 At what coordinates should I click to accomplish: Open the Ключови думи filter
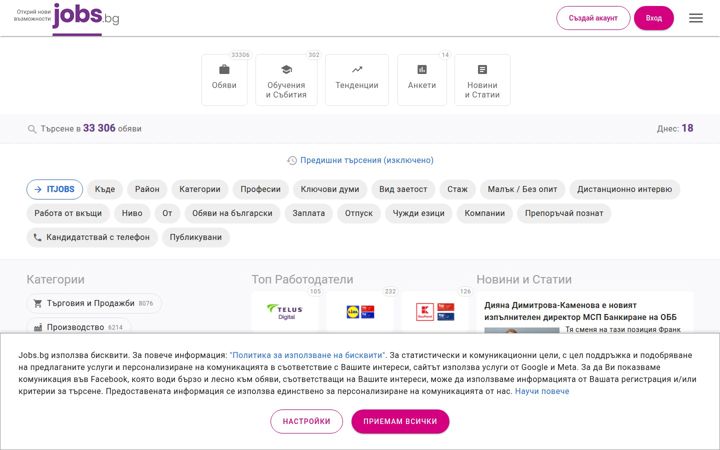click(x=330, y=189)
